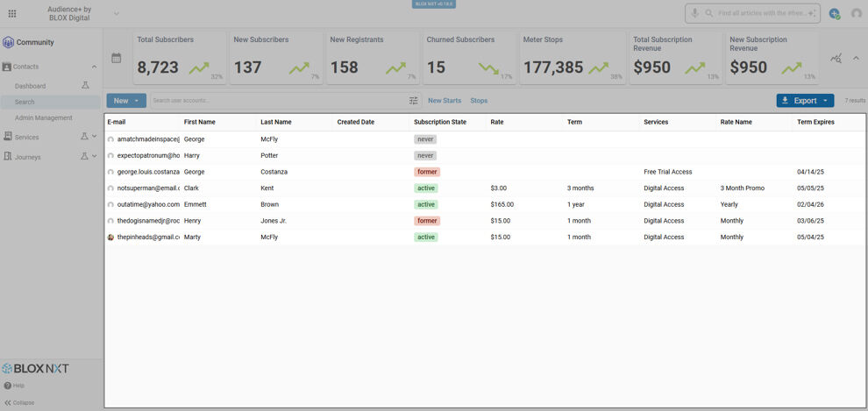Expand the Services chevron
The image size is (868, 411).
click(x=94, y=136)
